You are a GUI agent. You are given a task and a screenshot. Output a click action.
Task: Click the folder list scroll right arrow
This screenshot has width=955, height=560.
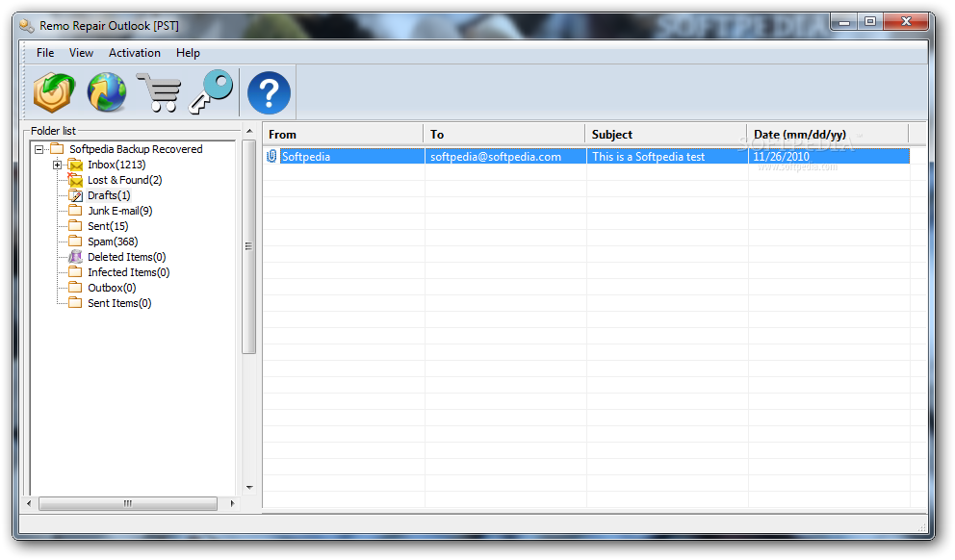[x=232, y=503]
